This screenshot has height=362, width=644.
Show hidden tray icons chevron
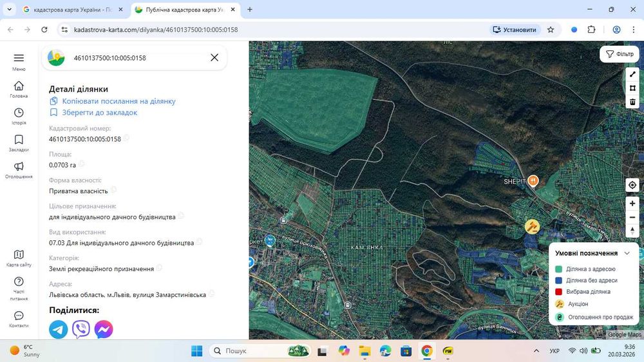point(536,351)
